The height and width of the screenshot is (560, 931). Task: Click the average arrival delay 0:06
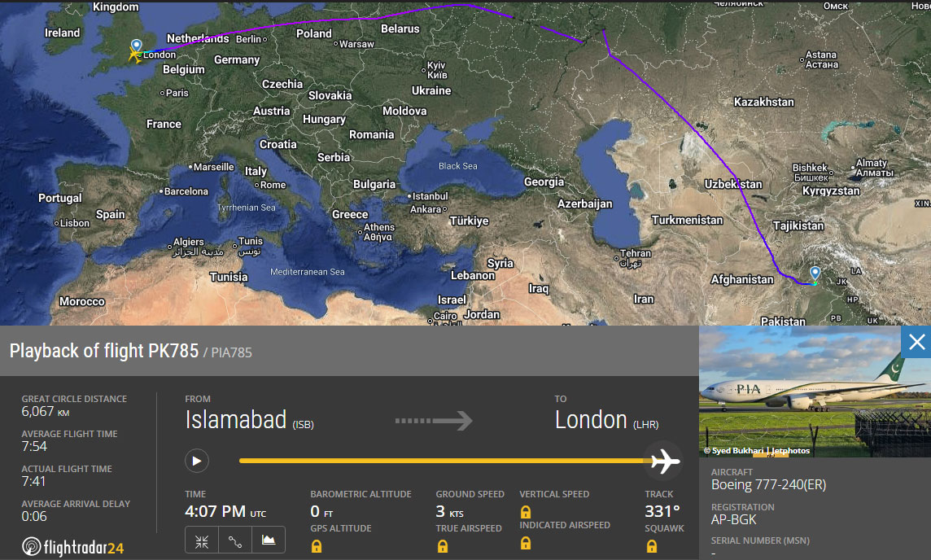click(x=34, y=517)
